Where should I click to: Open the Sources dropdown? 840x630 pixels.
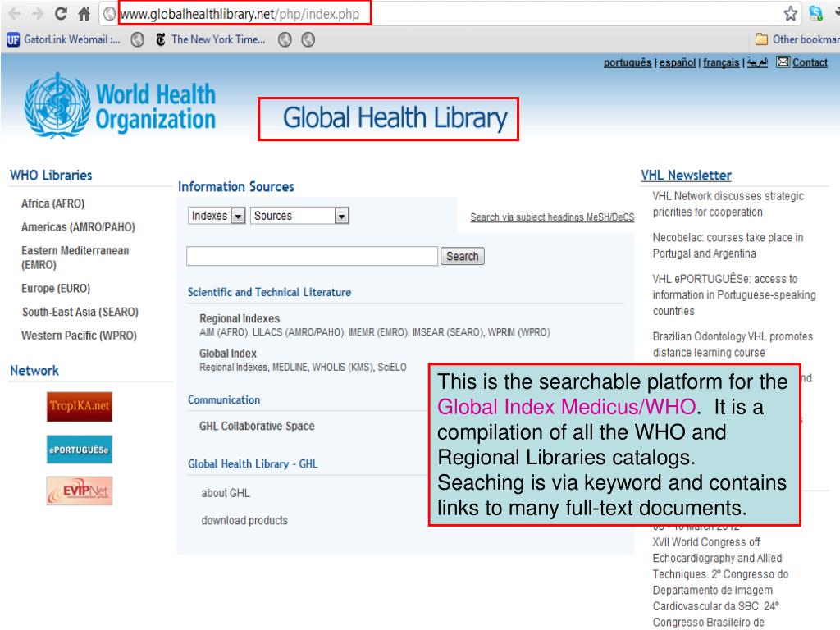tap(299, 216)
